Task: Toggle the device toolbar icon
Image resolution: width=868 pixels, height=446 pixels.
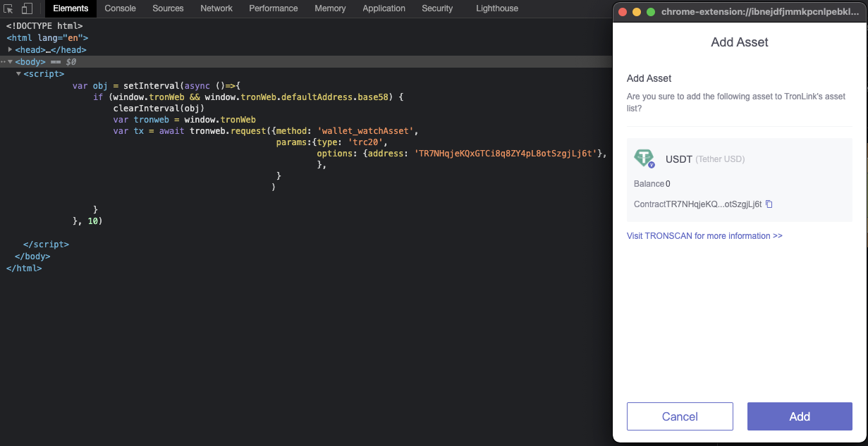Action: [x=27, y=8]
